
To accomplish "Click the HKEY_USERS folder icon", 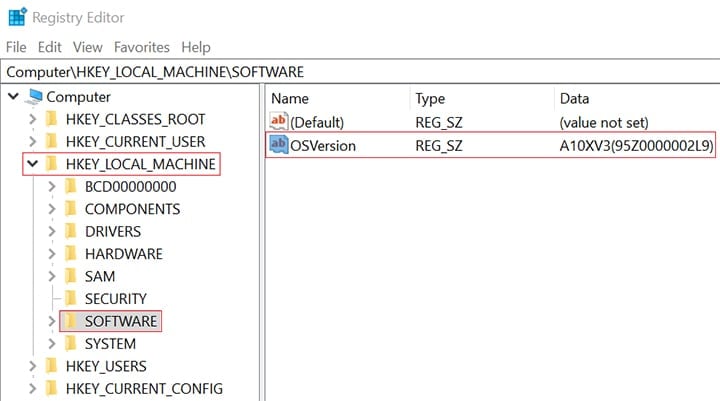I will (x=51, y=366).
